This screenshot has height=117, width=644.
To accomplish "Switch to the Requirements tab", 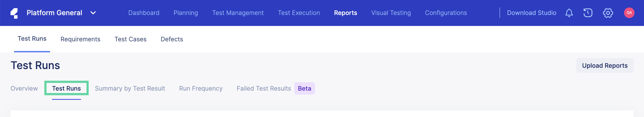I will coord(80,39).
